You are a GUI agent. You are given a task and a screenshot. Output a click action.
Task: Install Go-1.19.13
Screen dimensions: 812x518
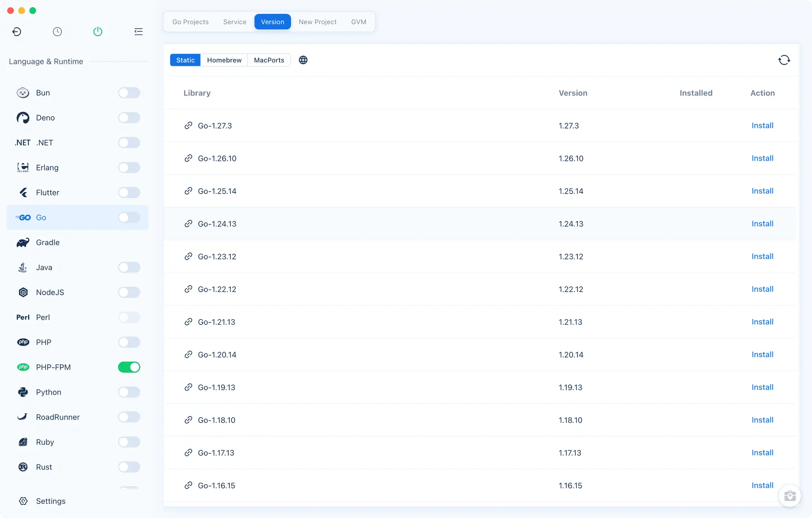click(762, 387)
